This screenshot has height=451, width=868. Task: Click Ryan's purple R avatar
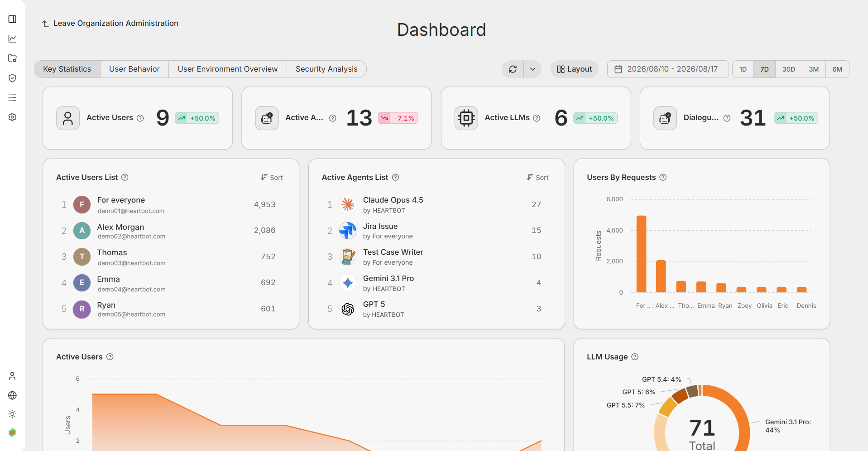(82, 309)
